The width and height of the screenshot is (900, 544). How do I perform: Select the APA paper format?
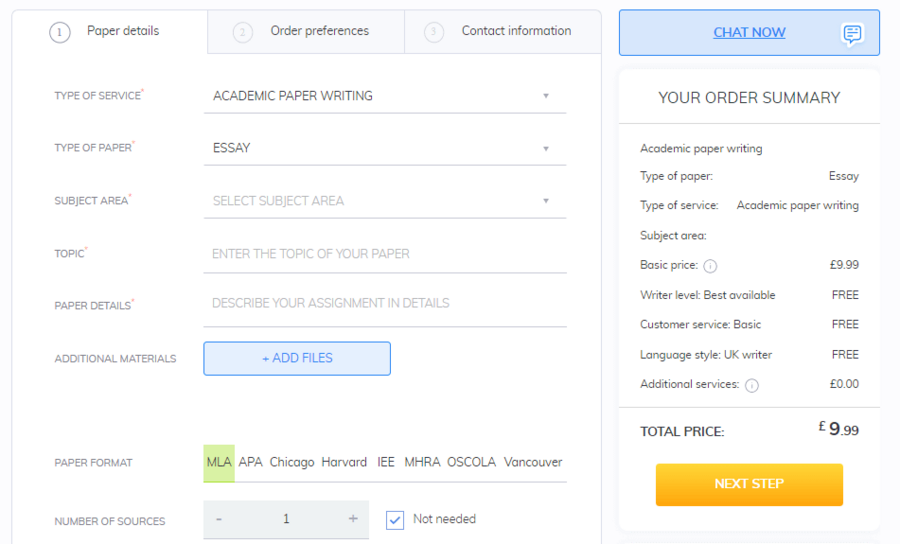(x=250, y=463)
